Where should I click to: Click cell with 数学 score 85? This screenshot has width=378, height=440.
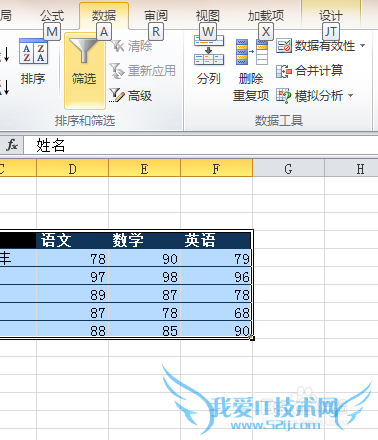click(x=144, y=330)
